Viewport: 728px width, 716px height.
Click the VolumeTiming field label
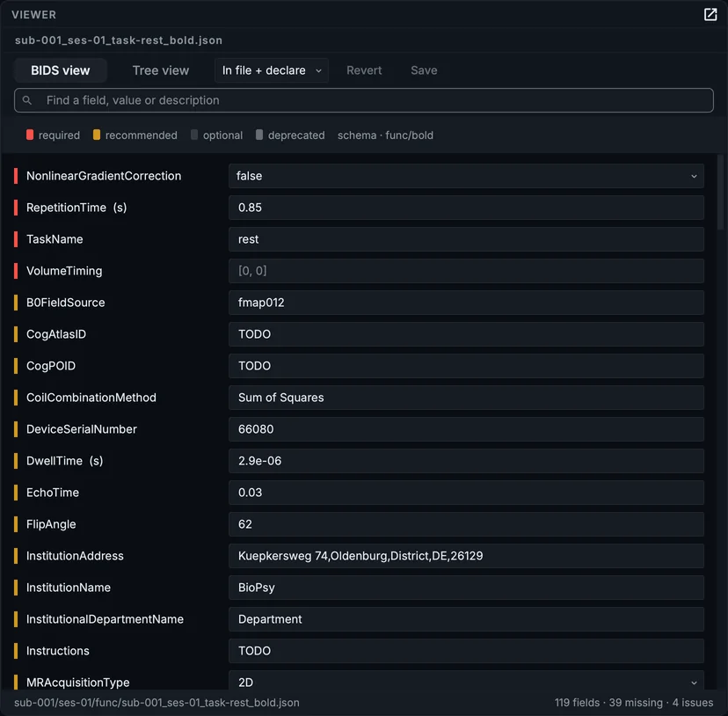tap(64, 271)
